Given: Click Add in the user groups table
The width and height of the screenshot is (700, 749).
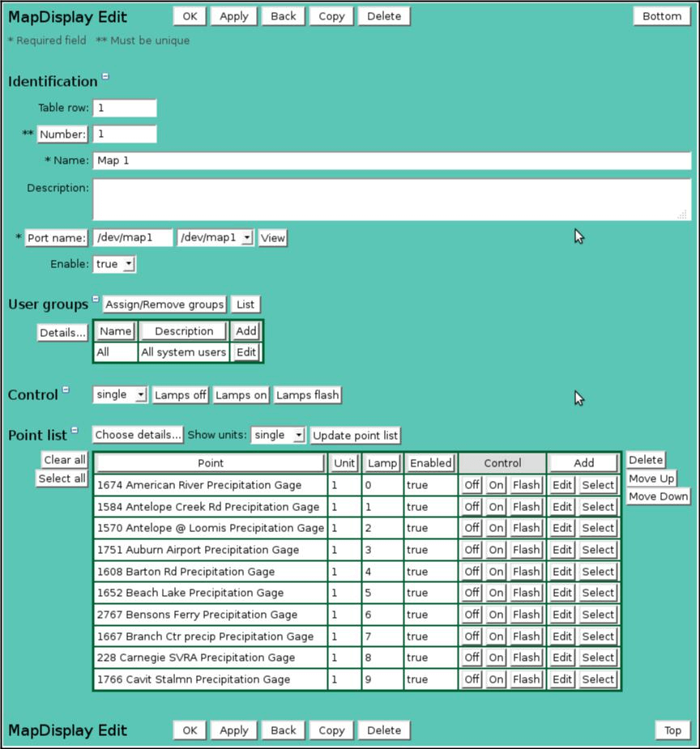Looking at the screenshot, I should point(246,331).
